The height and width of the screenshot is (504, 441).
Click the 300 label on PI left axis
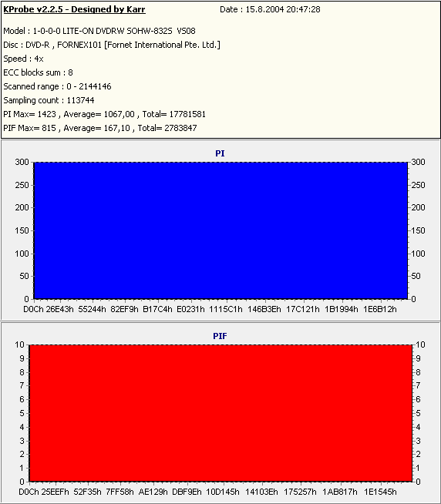coord(22,162)
